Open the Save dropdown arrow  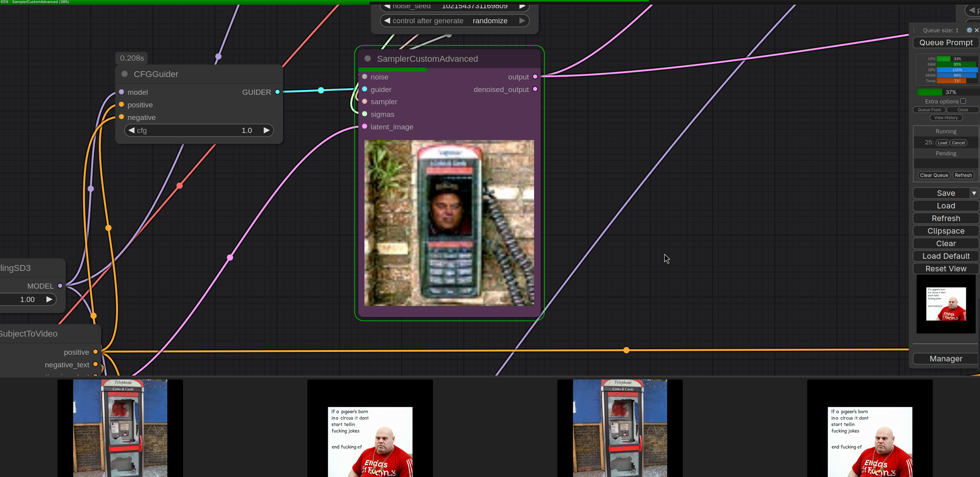(974, 193)
